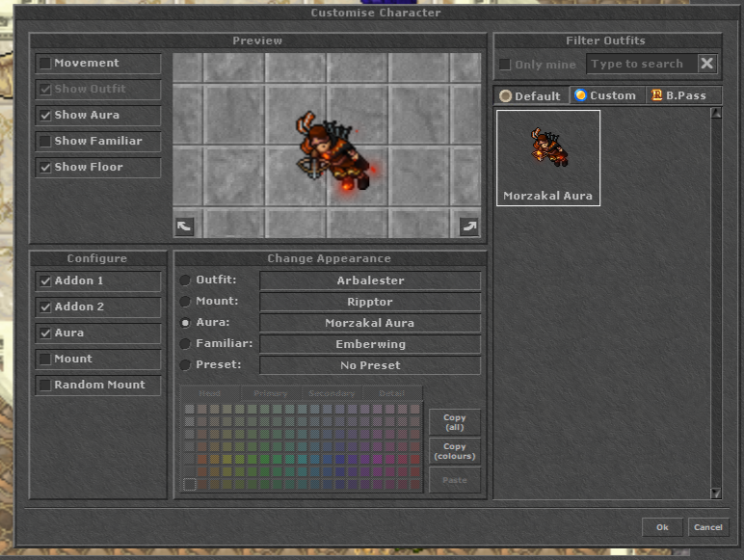The image size is (744, 560).
Task: Uncheck Show Floor option
Action: [45, 167]
